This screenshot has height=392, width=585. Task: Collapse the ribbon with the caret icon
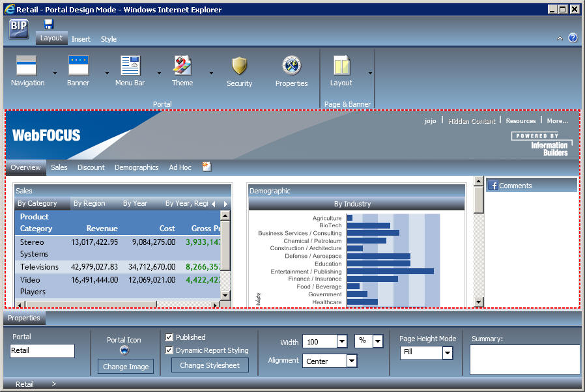pos(560,38)
